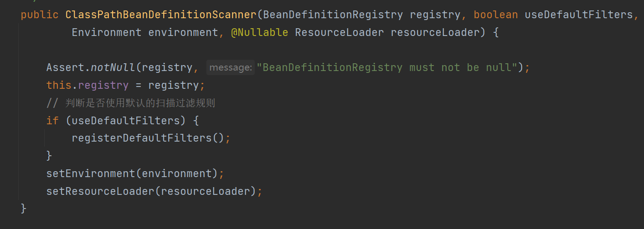
Task: Click the if keyword
Action: 52,121
